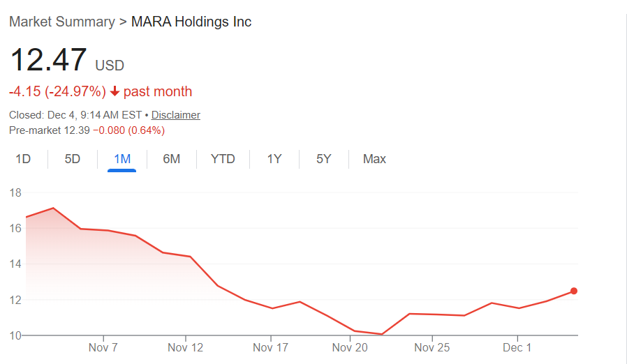Image resolution: width=627 pixels, height=364 pixels.
Task: Click the Dec 1 date marker
Action: (517, 347)
